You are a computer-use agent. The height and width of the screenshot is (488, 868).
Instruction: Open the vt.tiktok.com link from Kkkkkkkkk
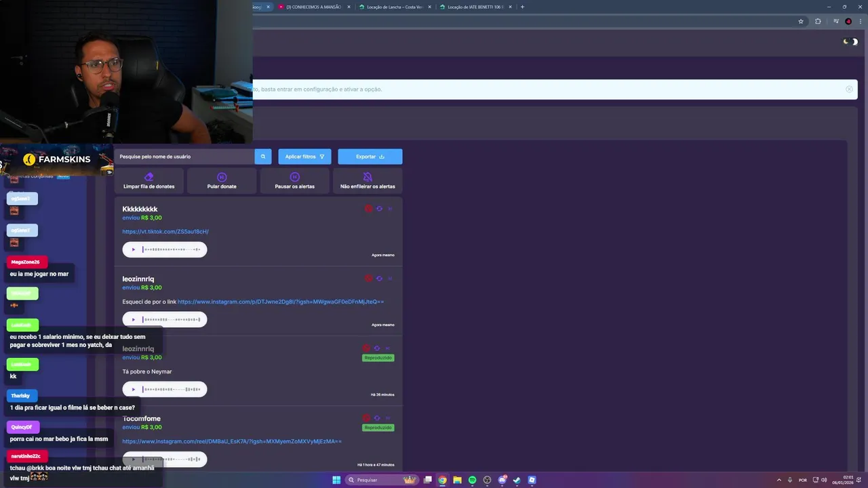point(165,232)
